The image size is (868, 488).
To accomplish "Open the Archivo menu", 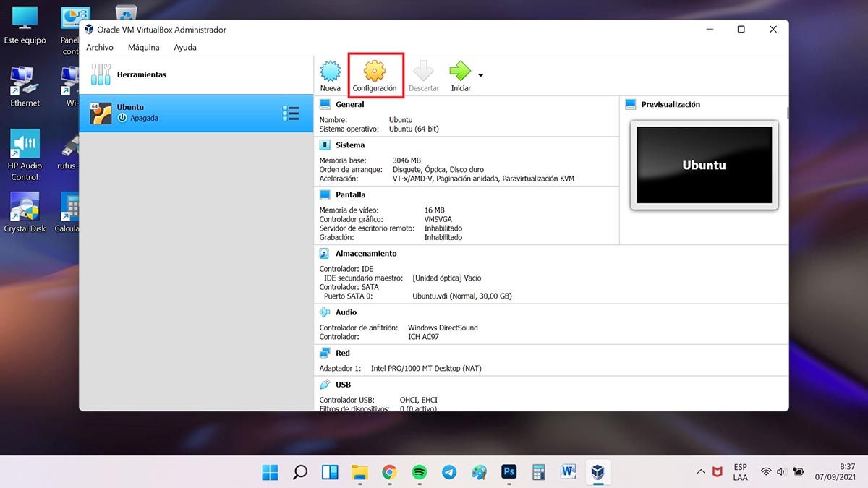I will point(100,48).
